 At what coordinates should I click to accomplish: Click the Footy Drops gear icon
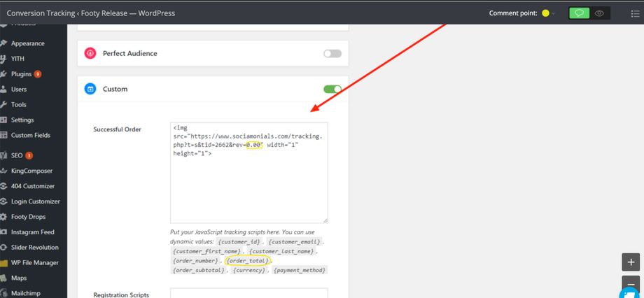pos(3,217)
